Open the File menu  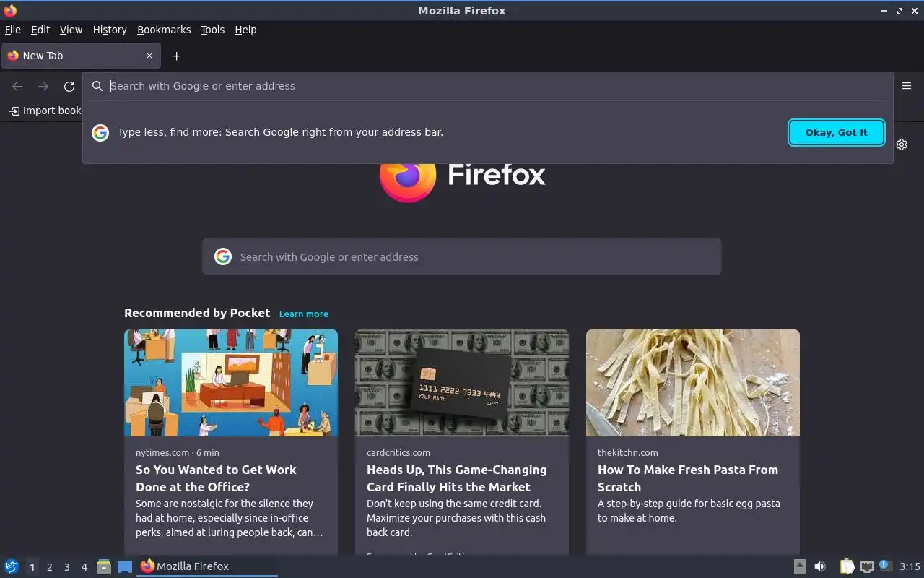tap(13, 30)
